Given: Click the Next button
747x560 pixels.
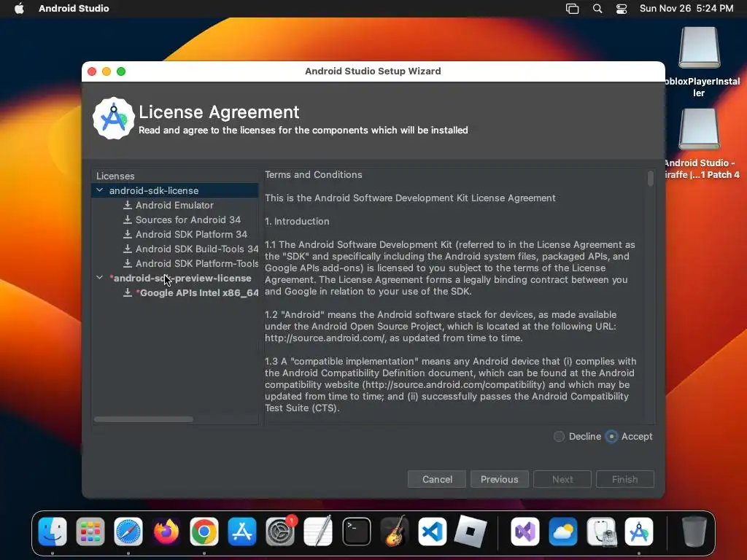Looking at the screenshot, I should [x=562, y=479].
